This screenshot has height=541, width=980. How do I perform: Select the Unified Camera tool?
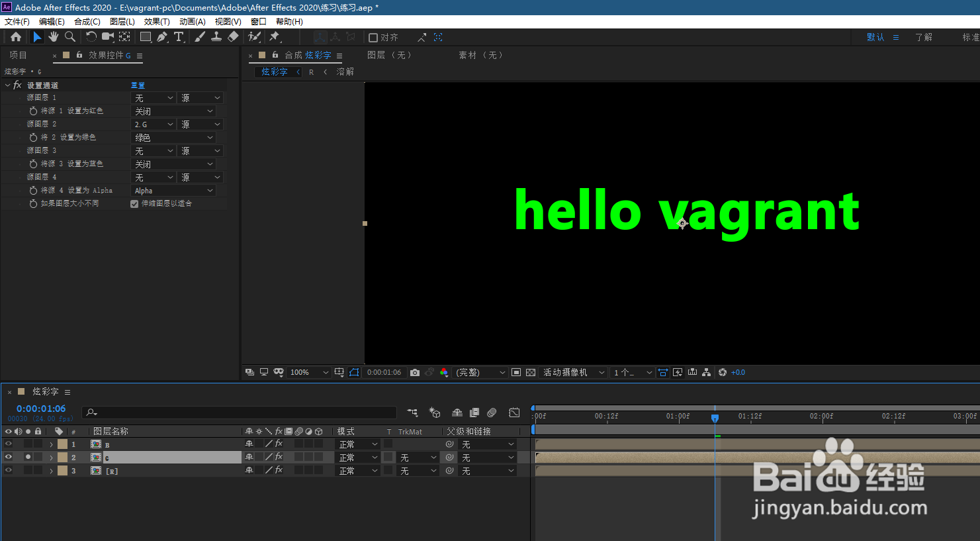pos(107,37)
